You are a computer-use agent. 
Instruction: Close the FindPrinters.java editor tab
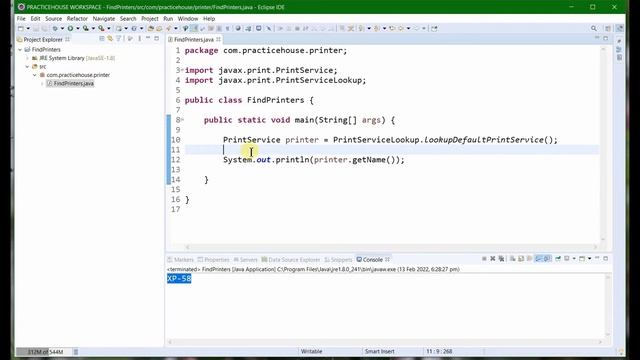pos(219,39)
